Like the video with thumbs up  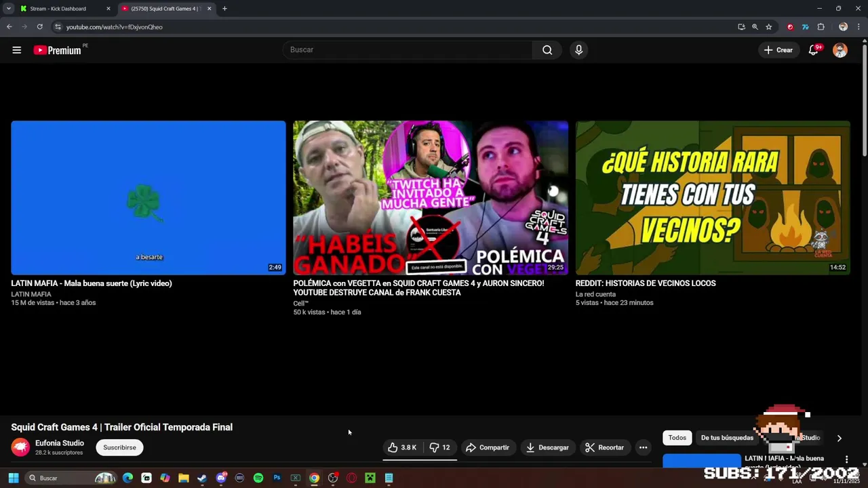point(402,447)
